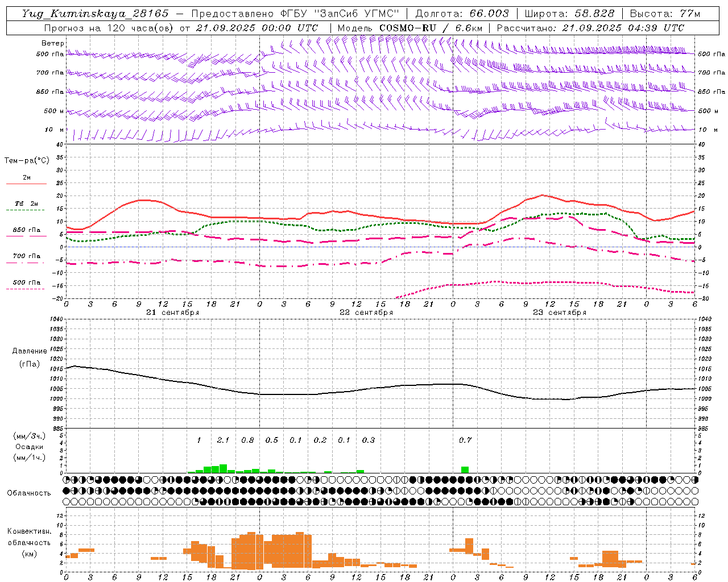Click the Модель COSMO-RU / 6.6км label
728x582 pixels.
409,28
